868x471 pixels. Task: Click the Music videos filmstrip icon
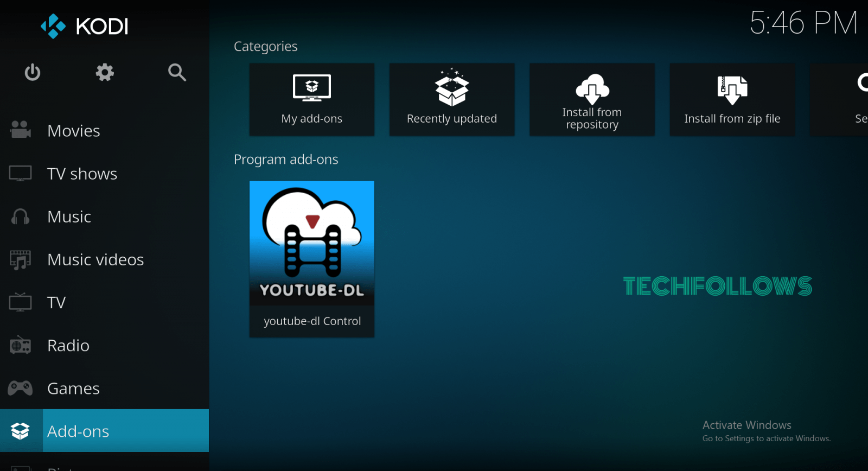point(21,259)
